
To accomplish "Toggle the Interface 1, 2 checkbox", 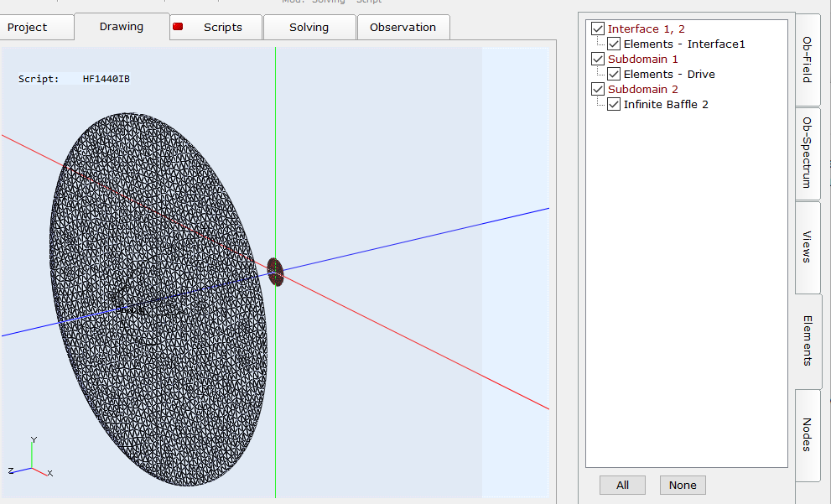I will click(x=598, y=29).
